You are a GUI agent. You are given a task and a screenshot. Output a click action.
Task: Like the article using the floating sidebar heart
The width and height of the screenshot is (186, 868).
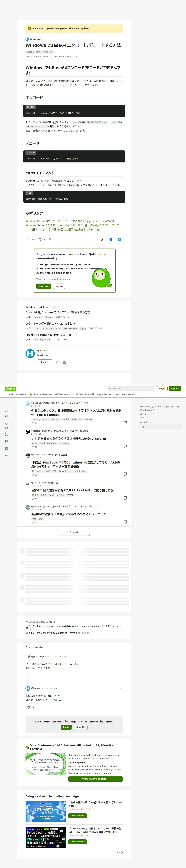point(6,411)
